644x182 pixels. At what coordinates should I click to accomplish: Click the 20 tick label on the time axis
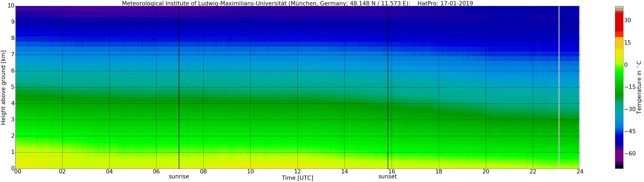coord(486,172)
